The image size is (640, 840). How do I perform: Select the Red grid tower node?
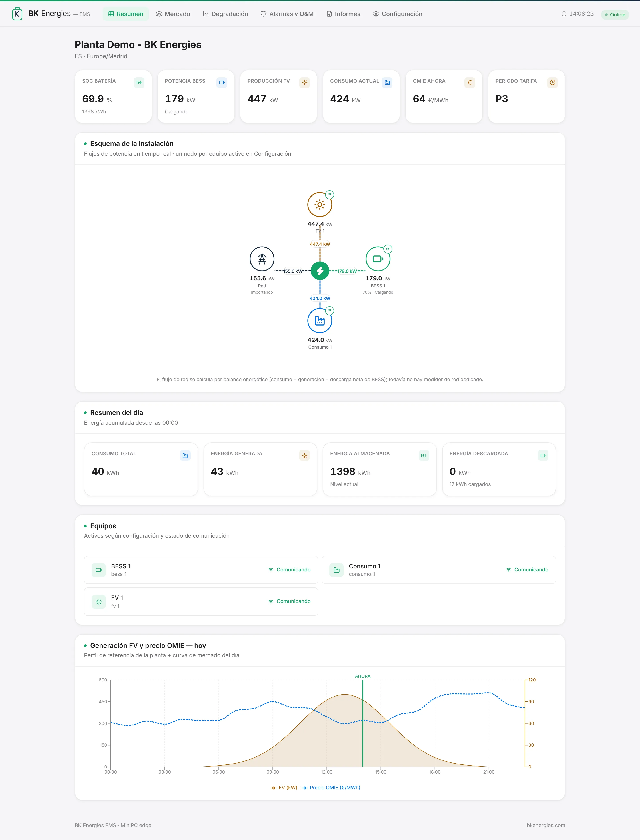pos(262,259)
